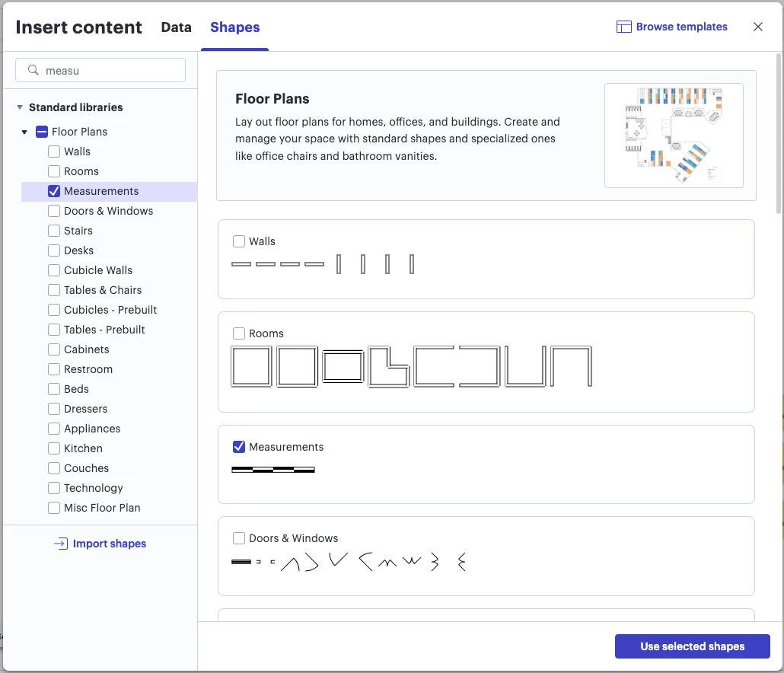The height and width of the screenshot is (673, 784).
Task: Click the first horizontal wall shape
Action: pyautogui.click(x=241, y=264)
